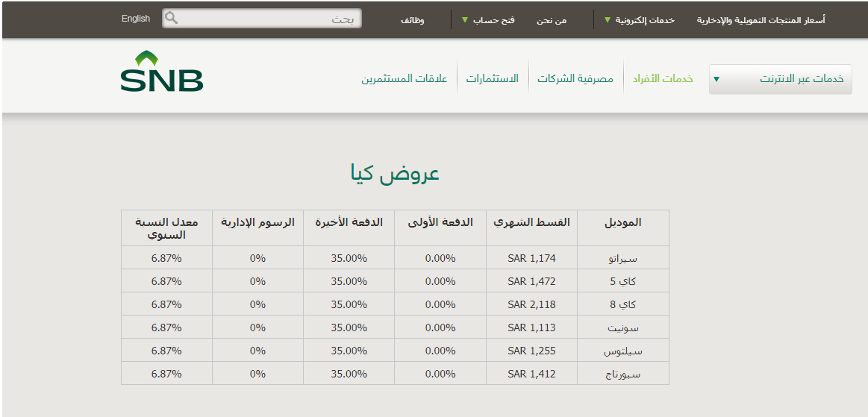Click the 0% fee cell in سونيت row
Viewport: 868px width, 417px height.
click(258, 328)
